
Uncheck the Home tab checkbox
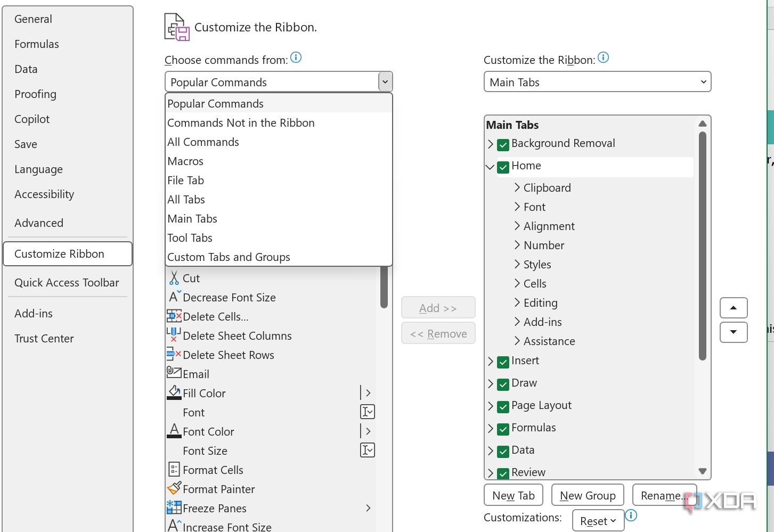point(503,167)
